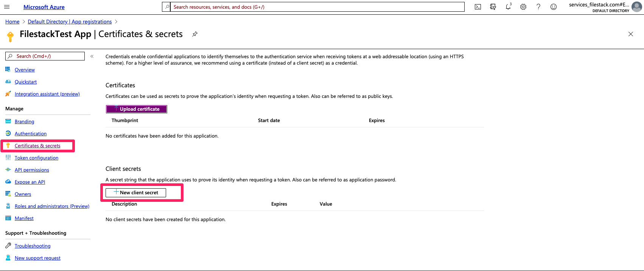
Task: Open Directory and subscription filter icon
Action: coord(493,7)
